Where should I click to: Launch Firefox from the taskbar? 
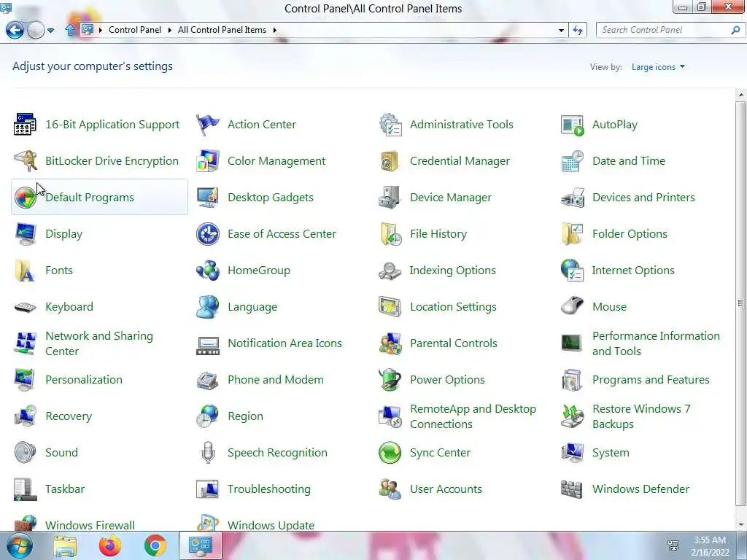pos(110,545)
